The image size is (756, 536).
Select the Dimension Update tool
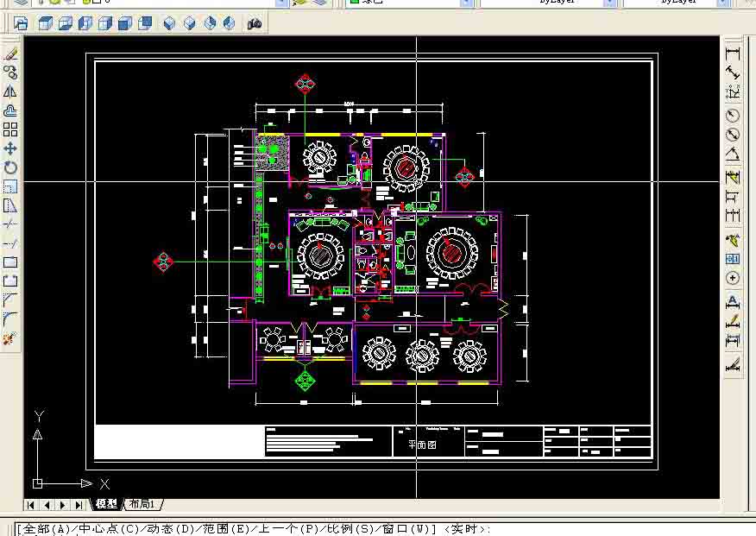click(x=733, y=340)
